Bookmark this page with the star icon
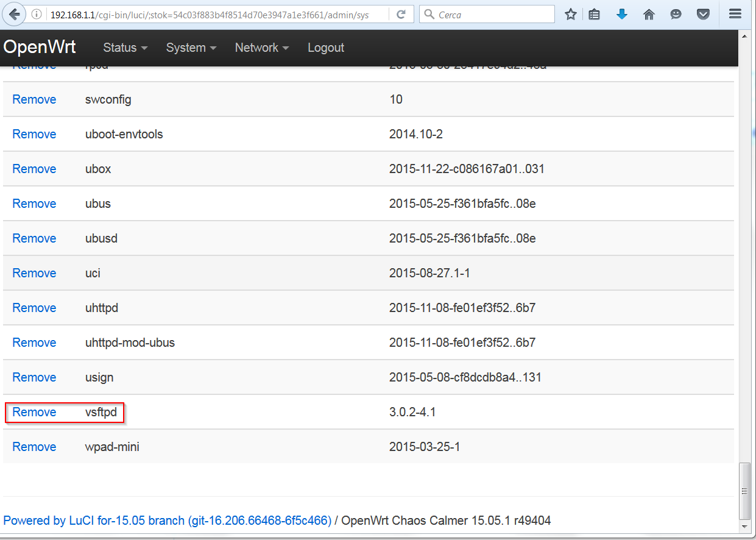This screenshot has width=756, height=540. tap(570, 14)
